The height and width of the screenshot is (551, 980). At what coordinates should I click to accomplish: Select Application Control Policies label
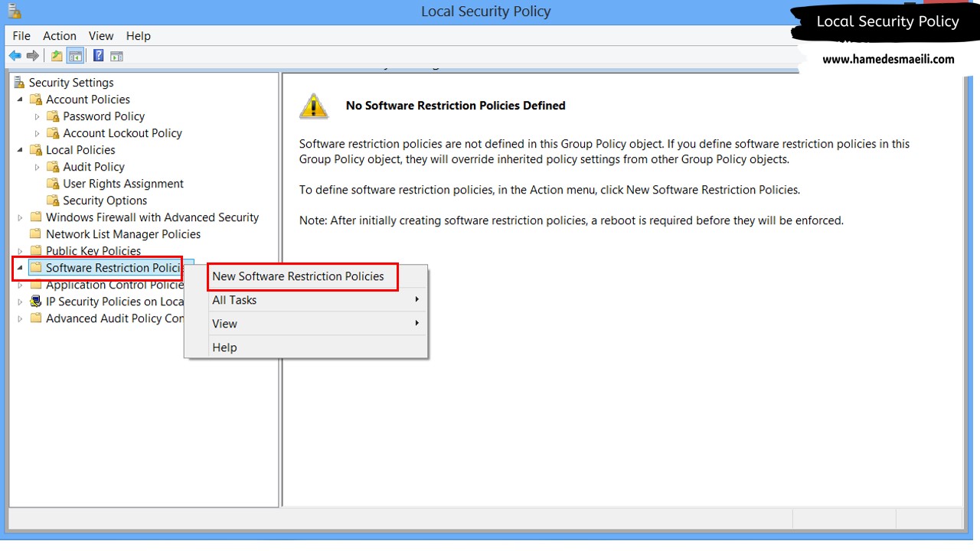coord(115,285)
